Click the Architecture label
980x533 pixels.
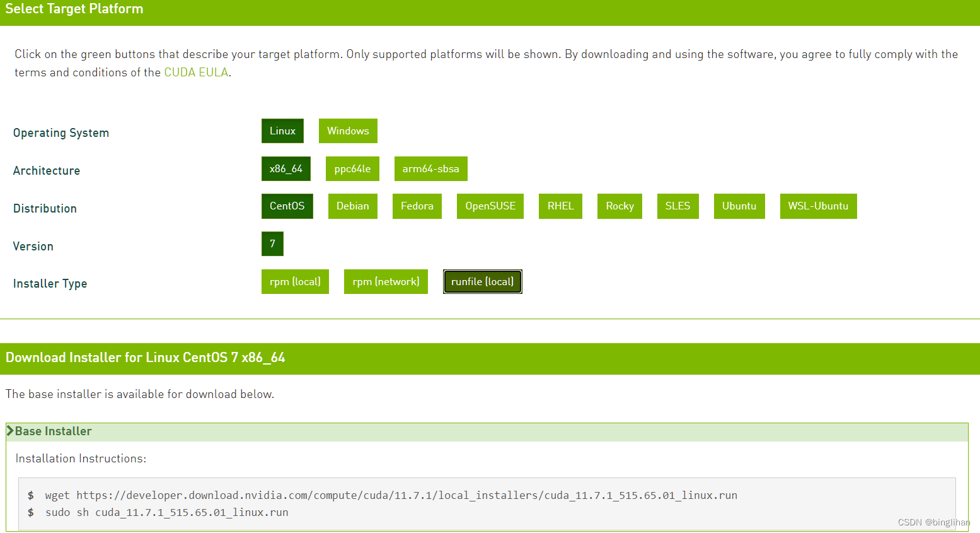point(47,171)
